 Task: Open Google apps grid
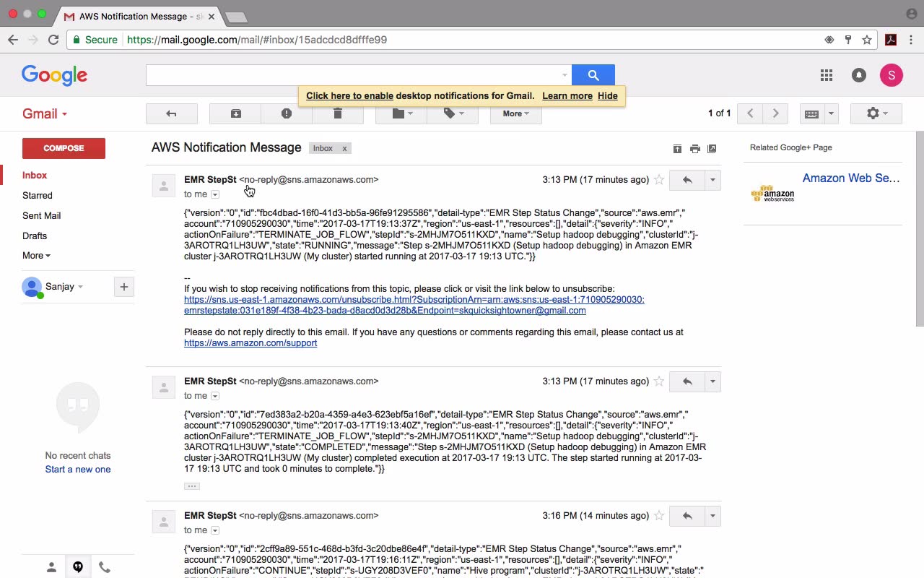pyautogui.click(x=827, y=75)
